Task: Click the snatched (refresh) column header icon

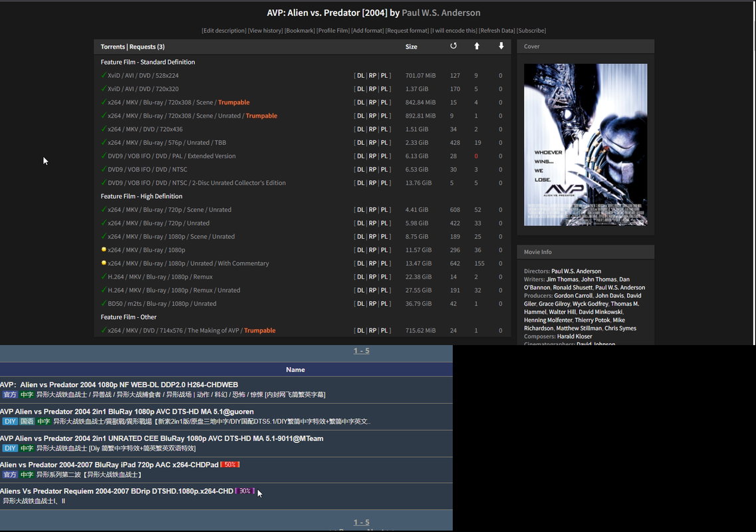Action: click(453, 46)
